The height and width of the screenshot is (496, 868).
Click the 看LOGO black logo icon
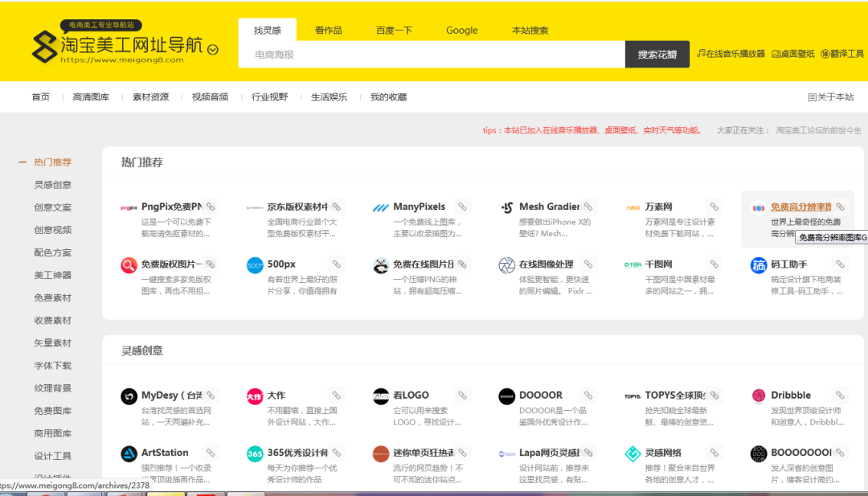(380, 396)
